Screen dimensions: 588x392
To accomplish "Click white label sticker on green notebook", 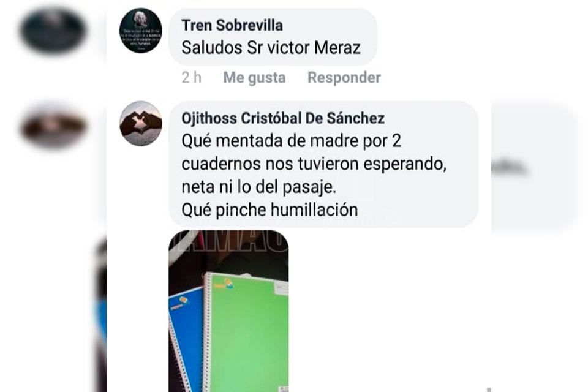I will coord(281,289).
